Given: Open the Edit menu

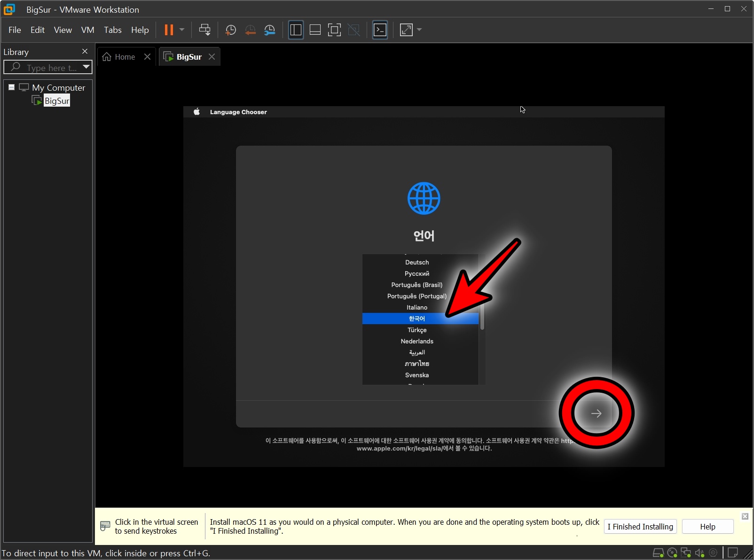Looking at the screenshot, I should [38, 30].
